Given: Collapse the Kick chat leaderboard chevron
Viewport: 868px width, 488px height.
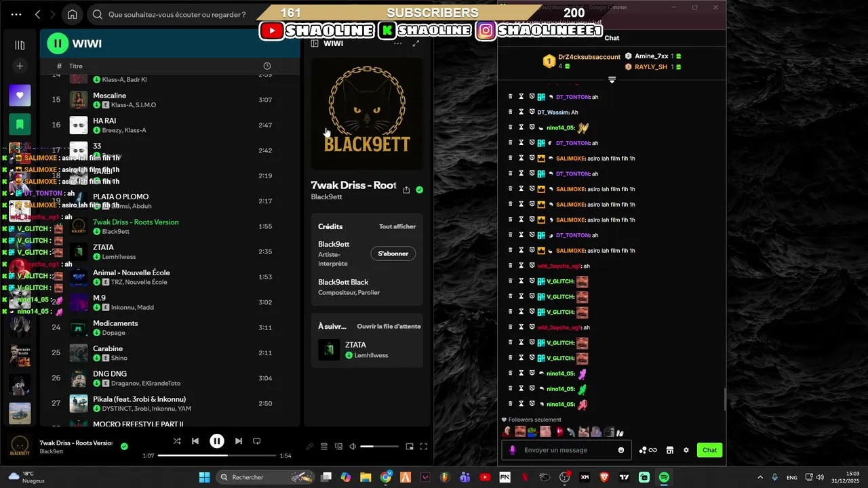Looking at the screenshot, I should pos(612,80).
